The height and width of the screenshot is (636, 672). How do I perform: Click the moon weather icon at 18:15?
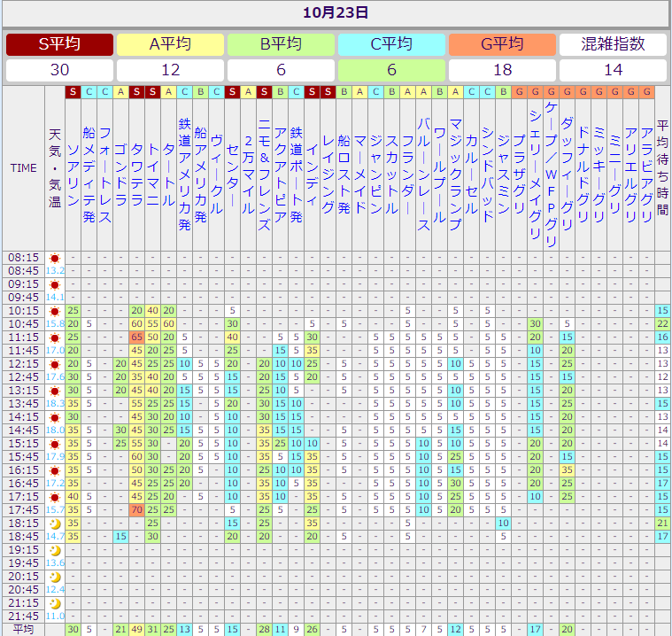(x=55, y=524)
